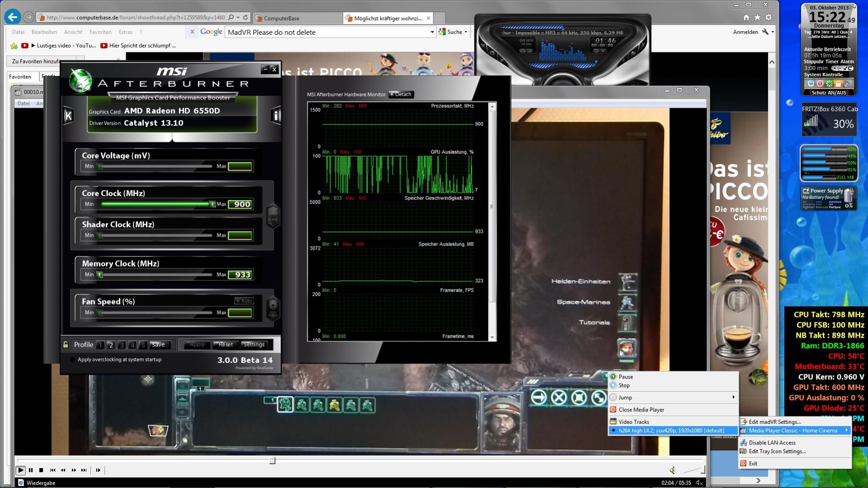868x488 pixels.
Task: Click the shutdown icon in System Kontrolle gadget
Action: 811,83
